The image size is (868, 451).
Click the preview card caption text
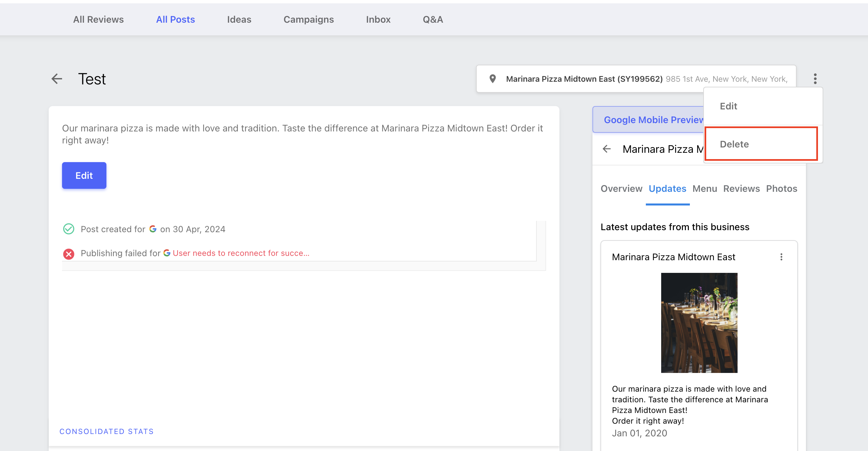[690, 405]
